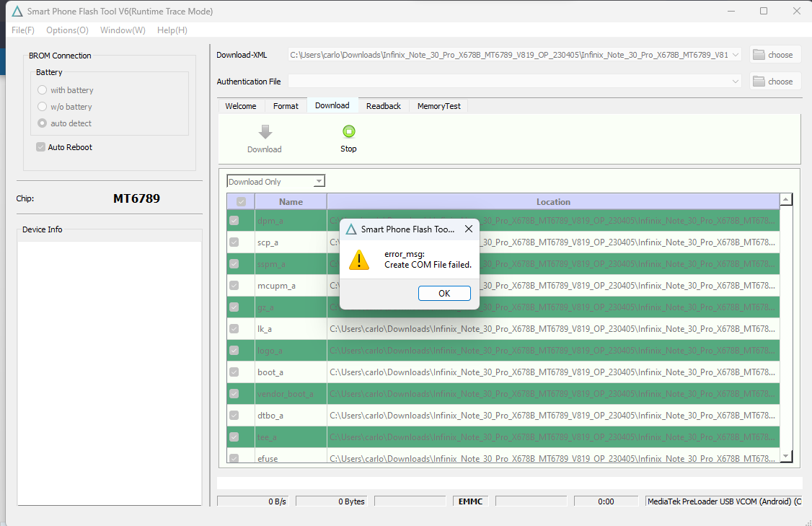
Task: Toggle the select-all checkbox in table header
Action: coord(242,201)
